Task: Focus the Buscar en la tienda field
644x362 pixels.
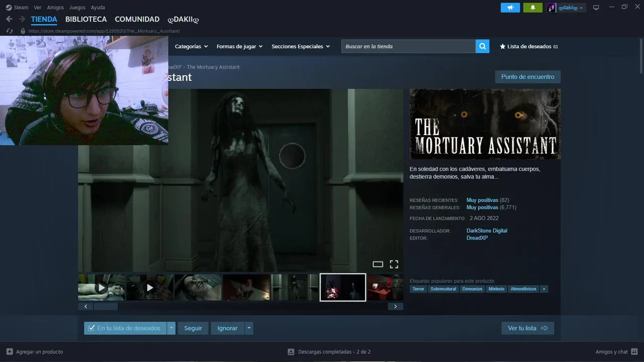Action: coord(409,46)
